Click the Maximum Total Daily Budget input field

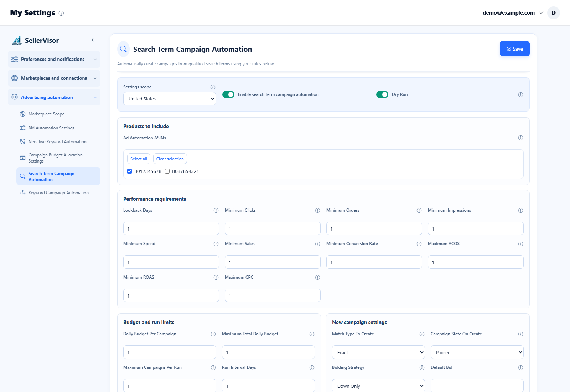tap(268, 352)
